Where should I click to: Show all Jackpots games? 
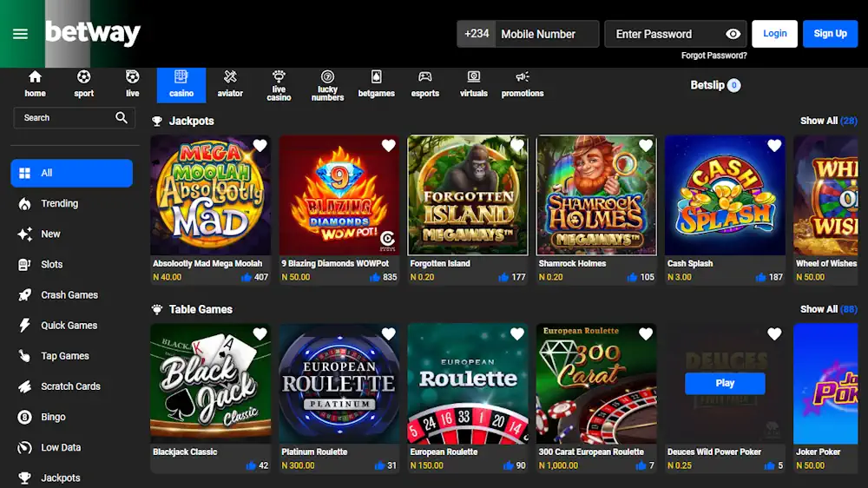[828, 121]
